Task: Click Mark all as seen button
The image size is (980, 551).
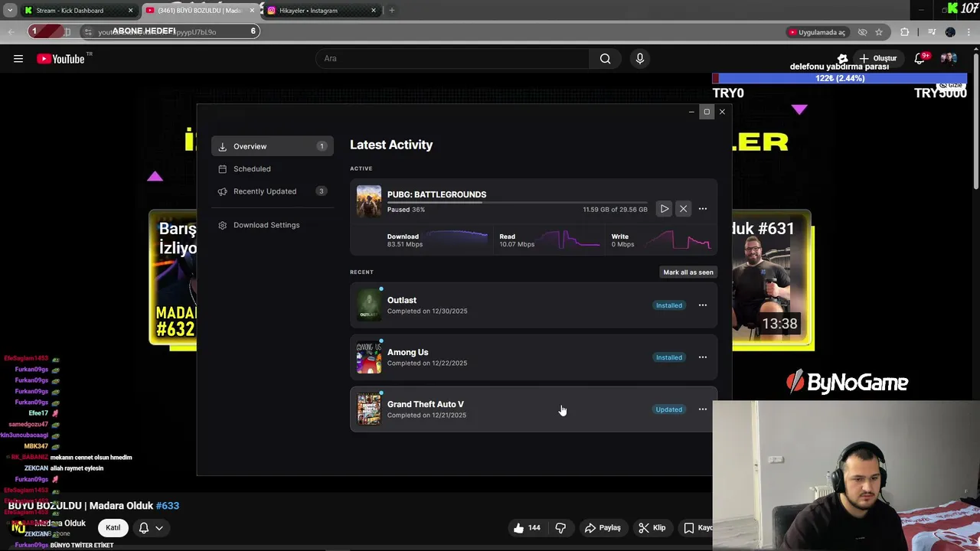Action: (688, 272)
